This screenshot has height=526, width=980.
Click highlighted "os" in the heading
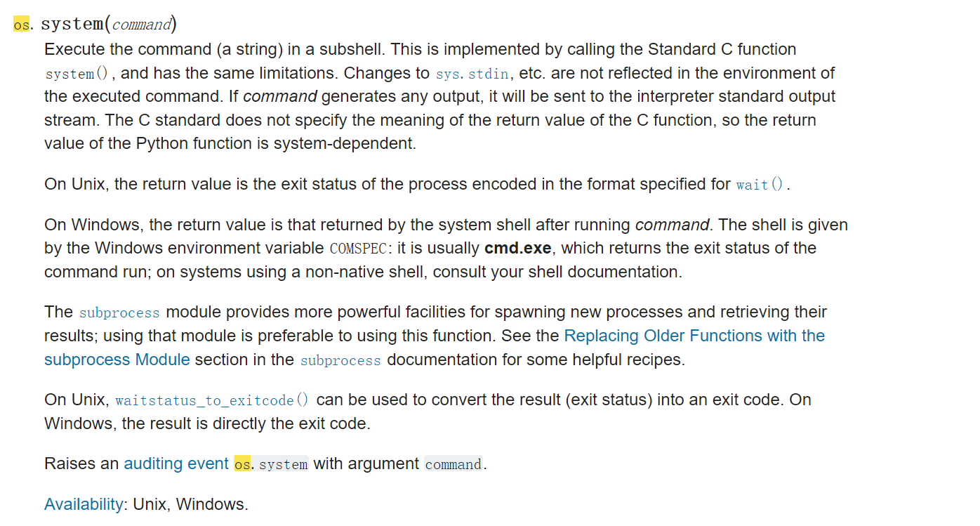(22, 25)
